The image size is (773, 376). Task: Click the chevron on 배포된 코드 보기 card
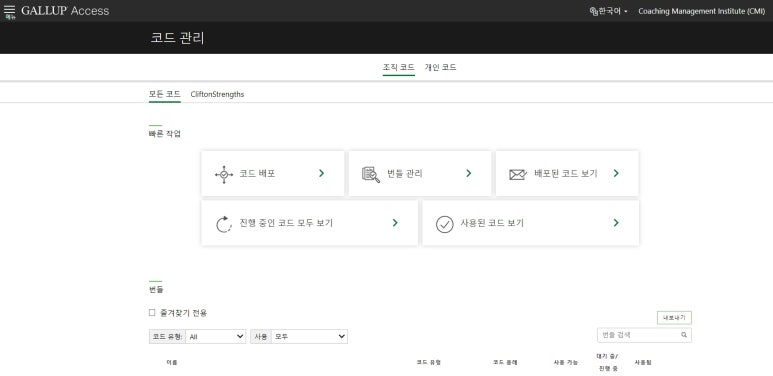[616, 173]
